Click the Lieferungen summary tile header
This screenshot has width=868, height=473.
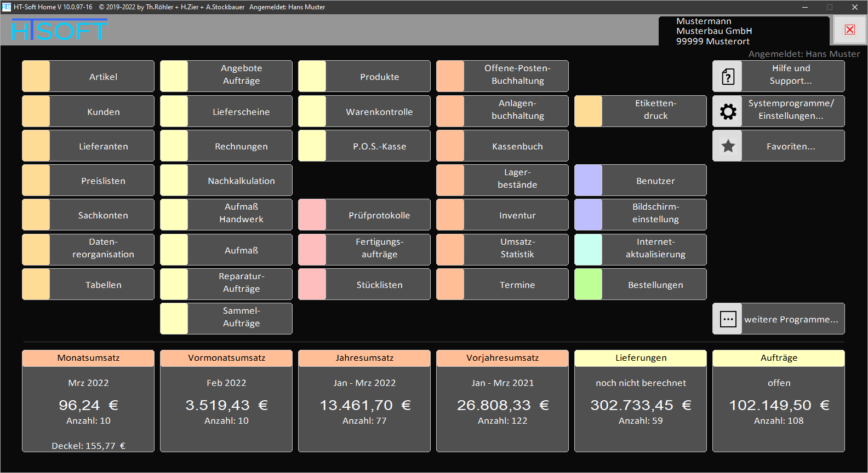click(641, 358)
